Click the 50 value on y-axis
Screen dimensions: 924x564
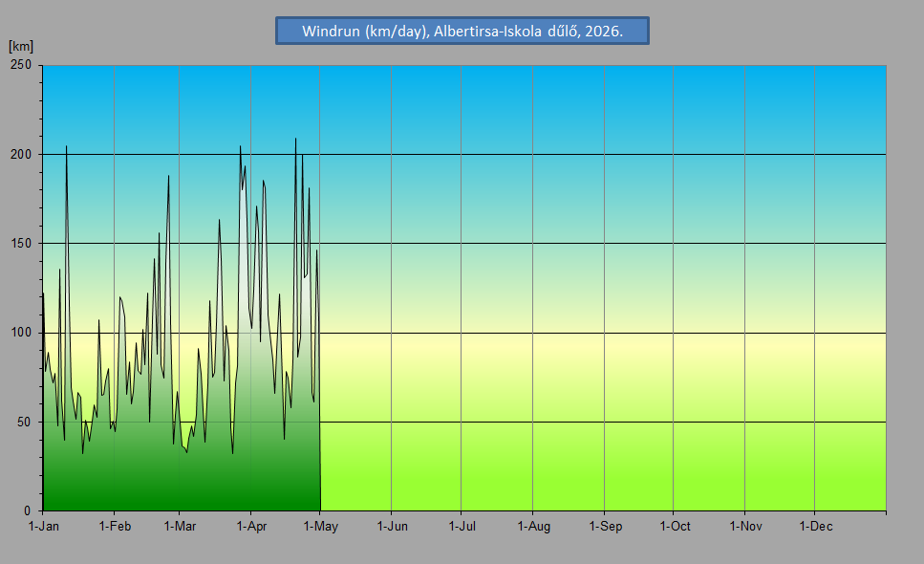[x=24, y=422]
